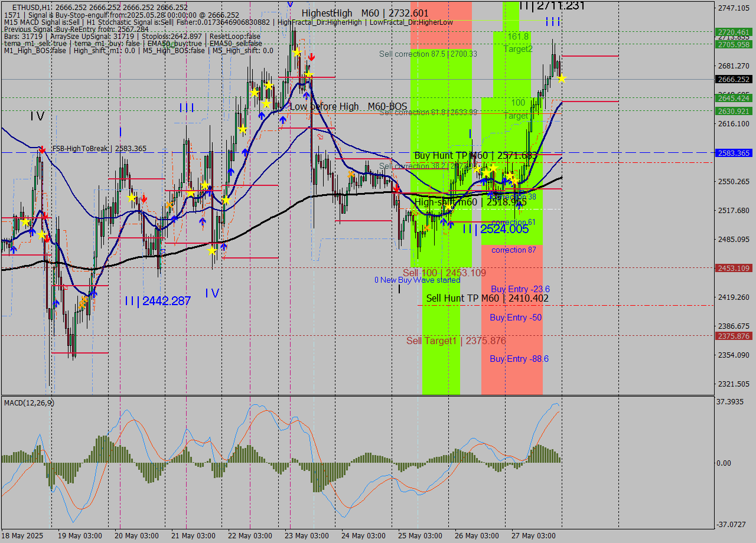Click the blue up arrow near III | 2442.287 label
Screen dimensions: 756x543
point(94,293)
